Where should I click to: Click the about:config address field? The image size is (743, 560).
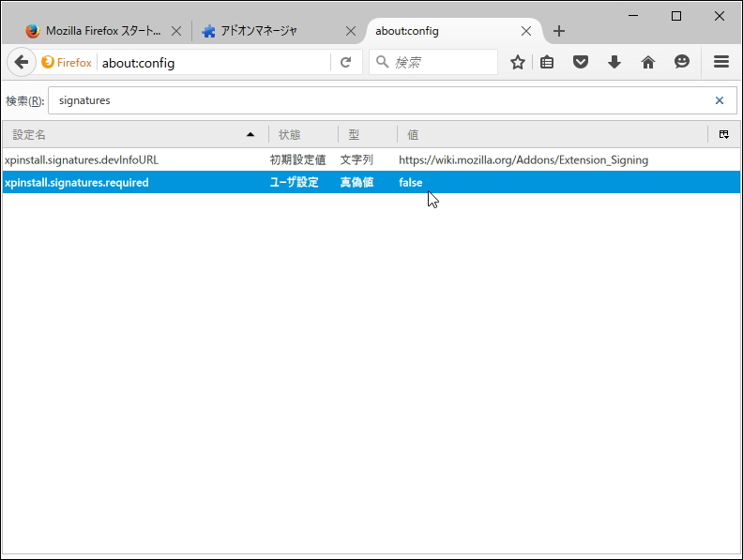pyautogui.click(x=213, y=63)
